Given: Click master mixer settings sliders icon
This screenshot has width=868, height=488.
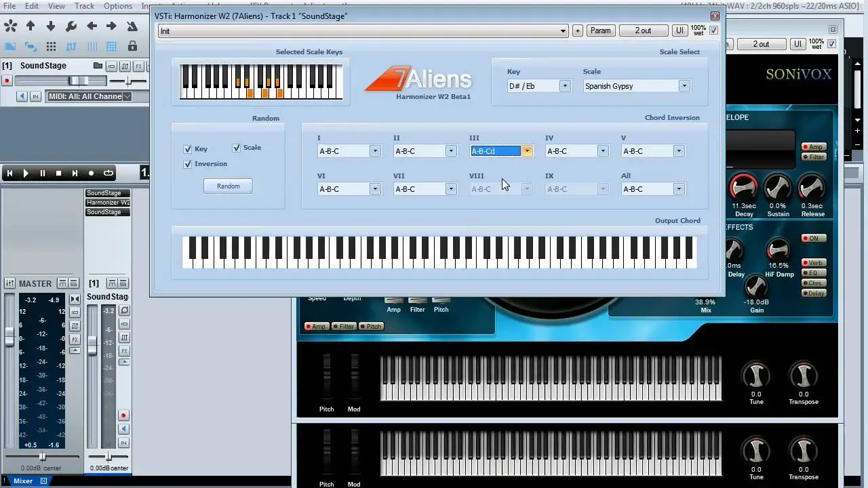Looking at the screenshot, I should tap(9, 283).
